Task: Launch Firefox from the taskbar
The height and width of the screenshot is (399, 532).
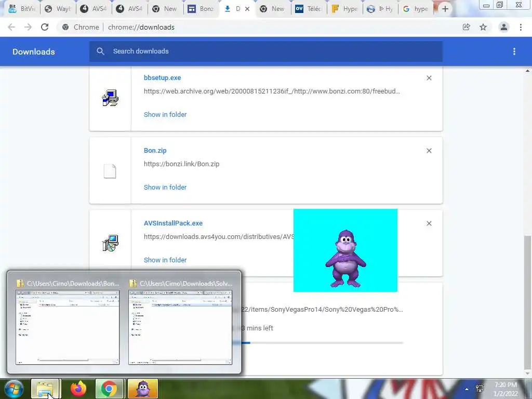Action: [78, 389]
